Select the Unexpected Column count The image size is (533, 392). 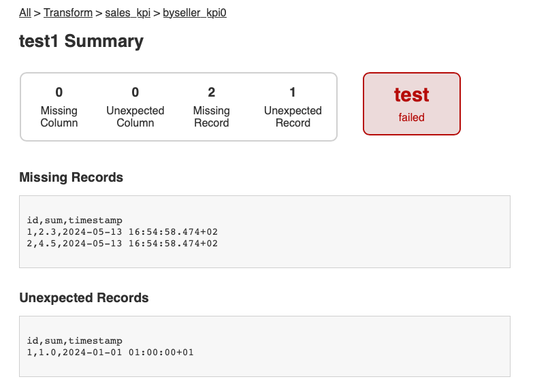[135, 93]
